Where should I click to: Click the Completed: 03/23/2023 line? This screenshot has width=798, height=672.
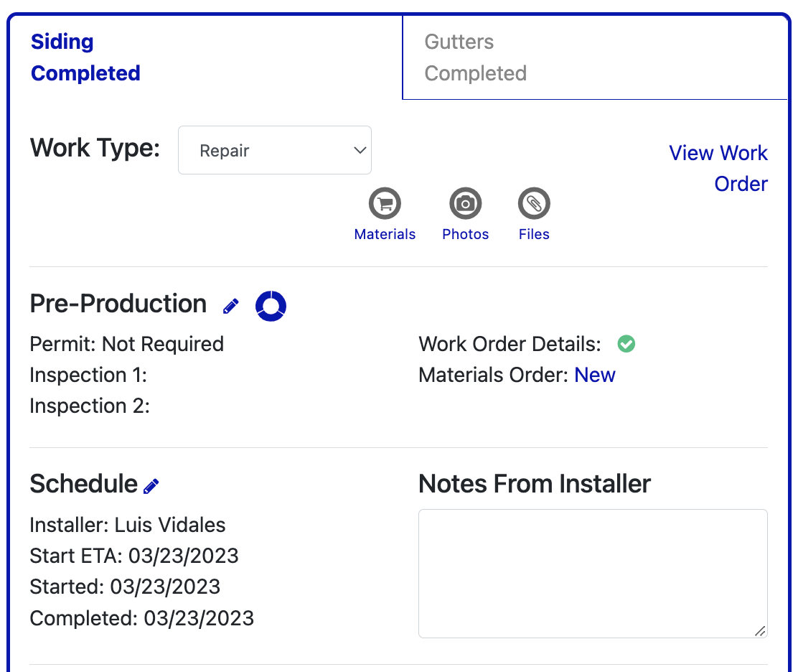[x=141, y=619]
